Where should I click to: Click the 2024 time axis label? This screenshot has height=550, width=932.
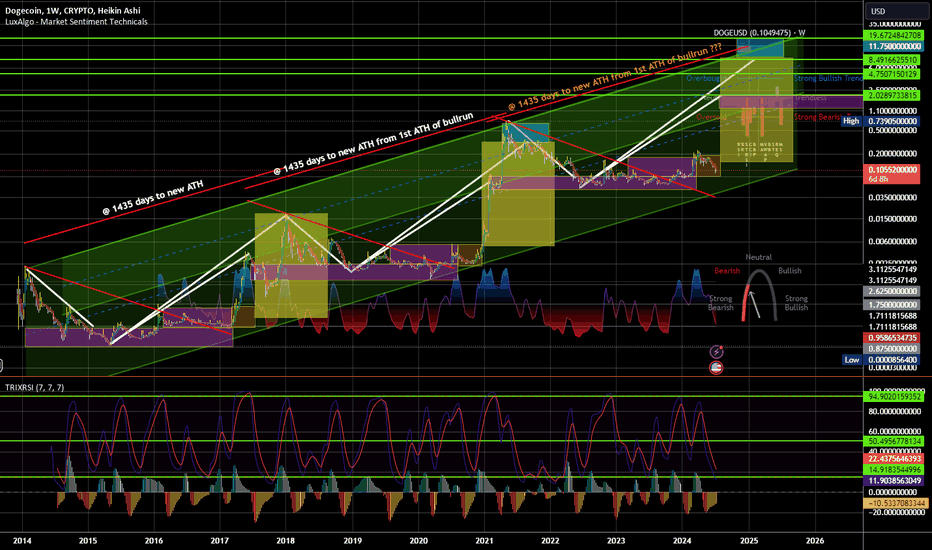[x=682, y=540]
